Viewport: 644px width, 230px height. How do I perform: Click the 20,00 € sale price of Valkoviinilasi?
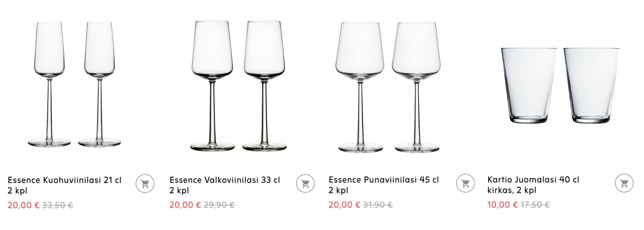[185, 205]
